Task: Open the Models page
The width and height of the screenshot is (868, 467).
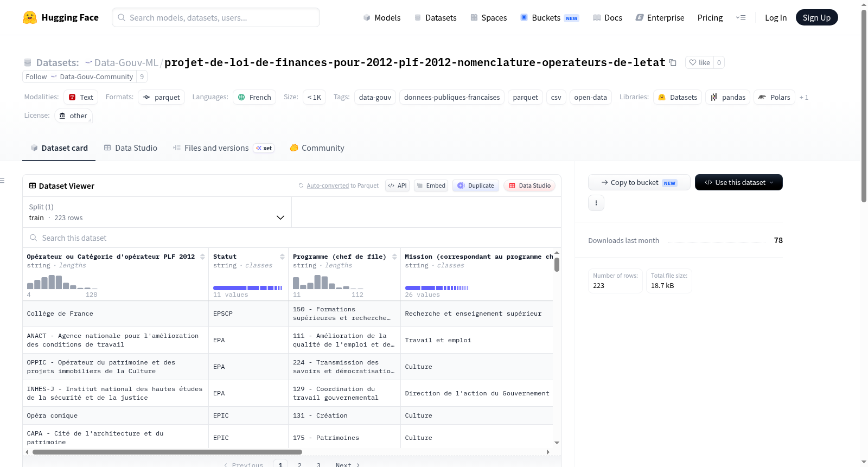Action: click(x=382, y=17)
